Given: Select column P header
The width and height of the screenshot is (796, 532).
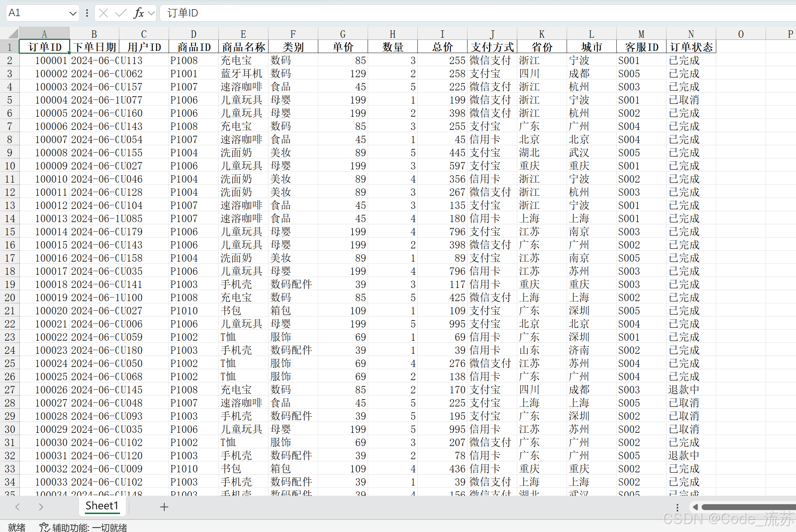Looking at the screenshot, I should [781, 34].
